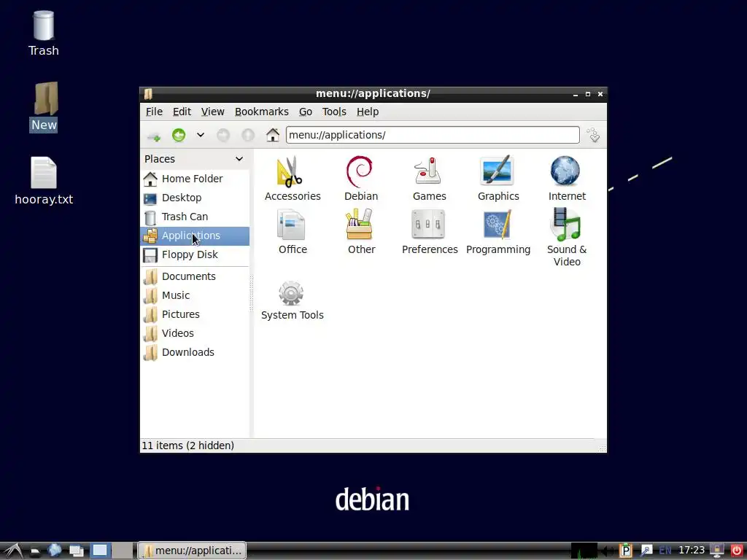This screenshot has width=747, height=560.
Task: Open the Help menu
Action: 368,112
